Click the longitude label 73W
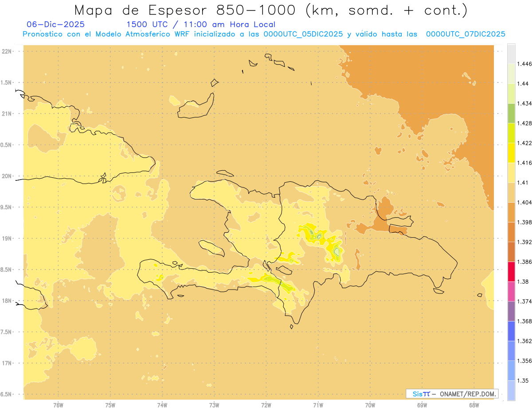Image resolution: width=532 pixels, height=411 pixels. click(x=214, y=405)
